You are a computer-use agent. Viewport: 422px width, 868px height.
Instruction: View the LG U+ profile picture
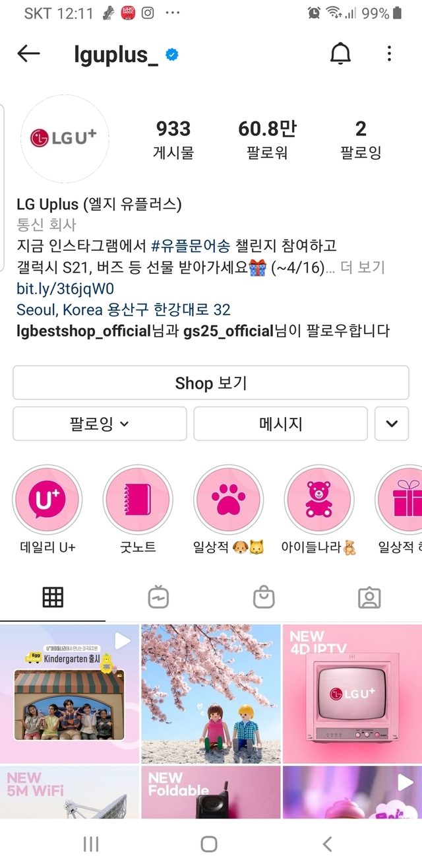click(x=65, y=139)
